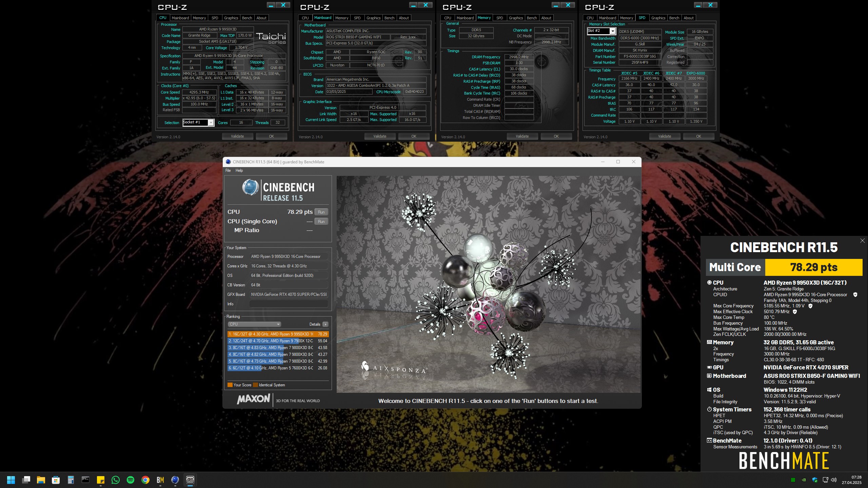Switch to Bench tab in the Processor CPU-Z window
This screenshot has width=868, height=488.
click(x=247, y=18)
